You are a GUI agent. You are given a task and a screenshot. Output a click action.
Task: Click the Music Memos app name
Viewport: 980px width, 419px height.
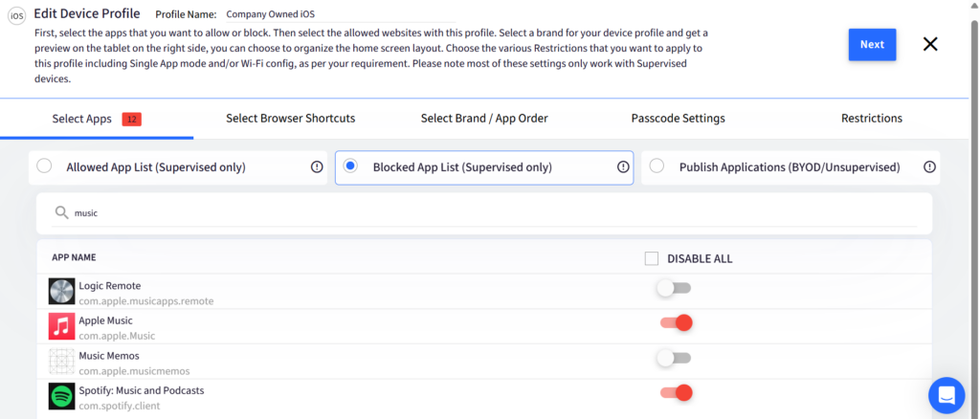coord(109,356)
